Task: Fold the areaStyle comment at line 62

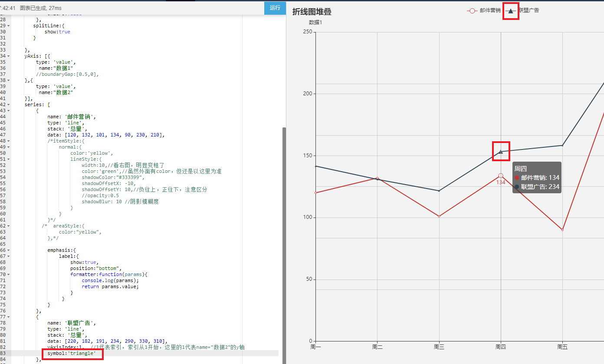Action: click(8, 226)
